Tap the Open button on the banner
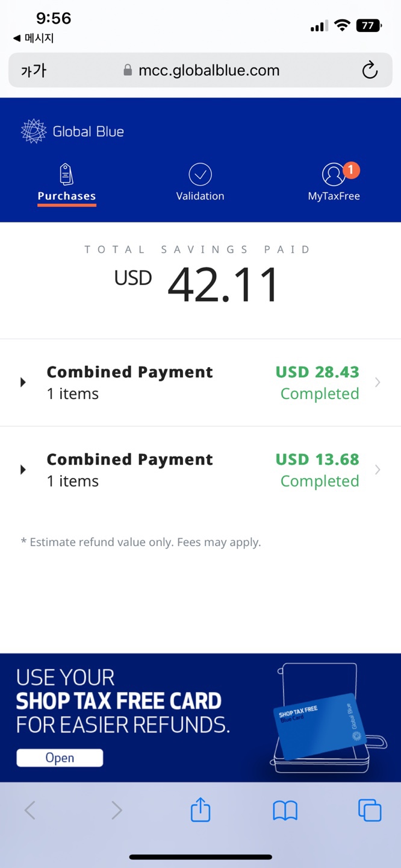 [x=60, y=758]
